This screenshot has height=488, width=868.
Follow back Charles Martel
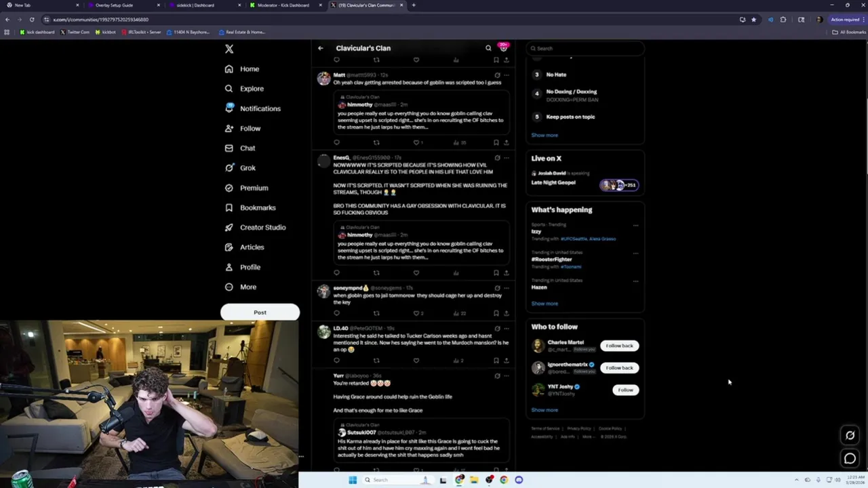pos(619,346)
